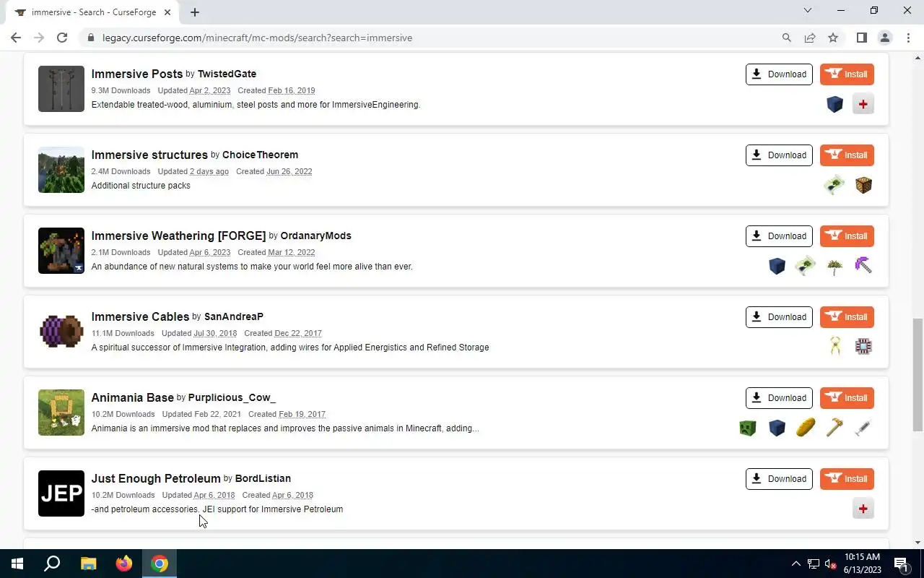Click Immersive Cables thumbnail image
This screenshot has height=578, width=924.
coord(61,332)
